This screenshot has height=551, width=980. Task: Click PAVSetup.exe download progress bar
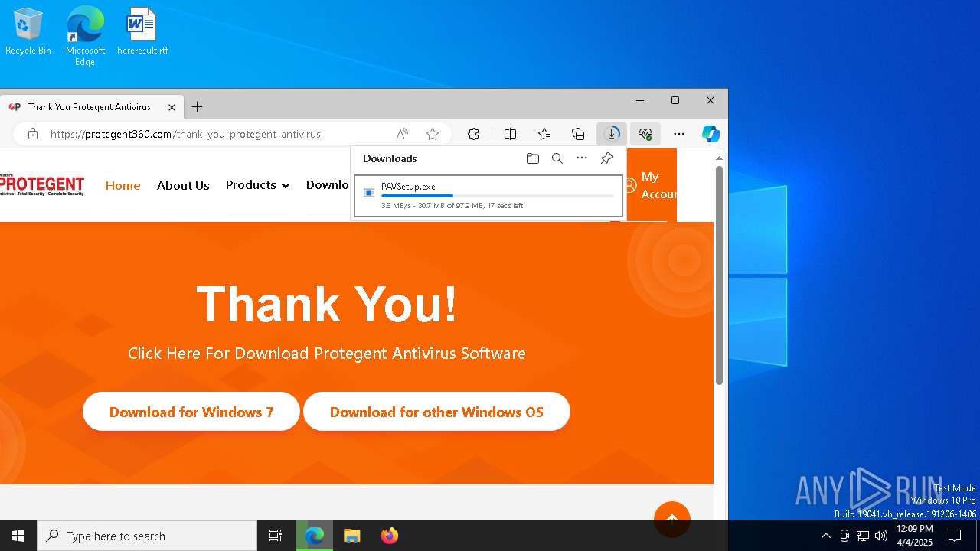pyautogui.click(x=498, y=196)
